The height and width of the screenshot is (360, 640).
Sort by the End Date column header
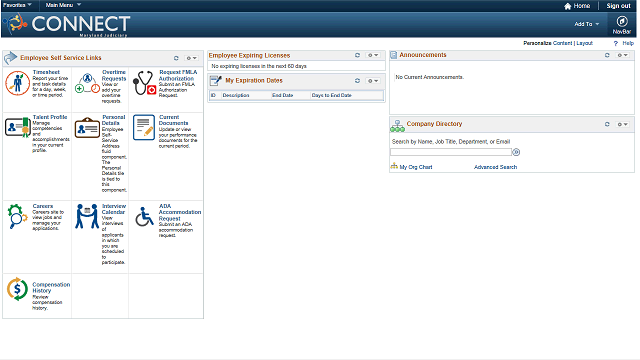[282, 95]
